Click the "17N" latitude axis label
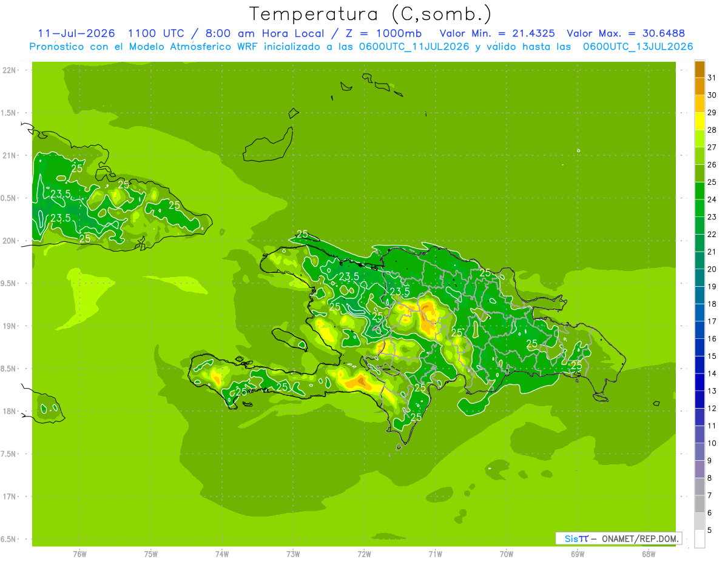 point(10,497)
